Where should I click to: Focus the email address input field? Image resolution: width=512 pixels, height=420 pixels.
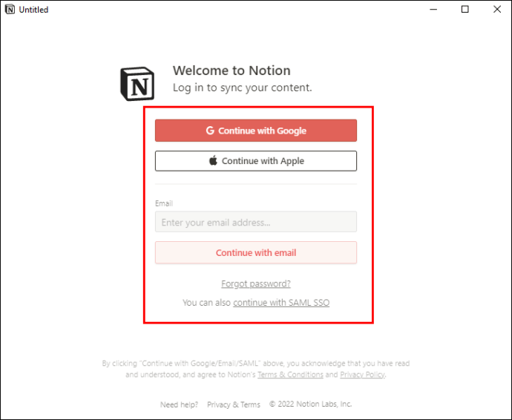(x=256, y=222)
